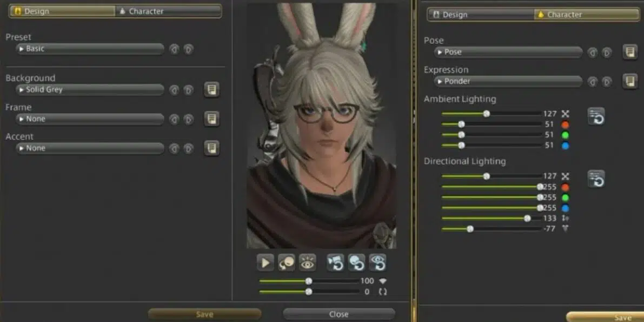The width and height of the screenshot is (644, 322).
Task: Toggle animation playback with the play button
Action: tap(265, 262)
